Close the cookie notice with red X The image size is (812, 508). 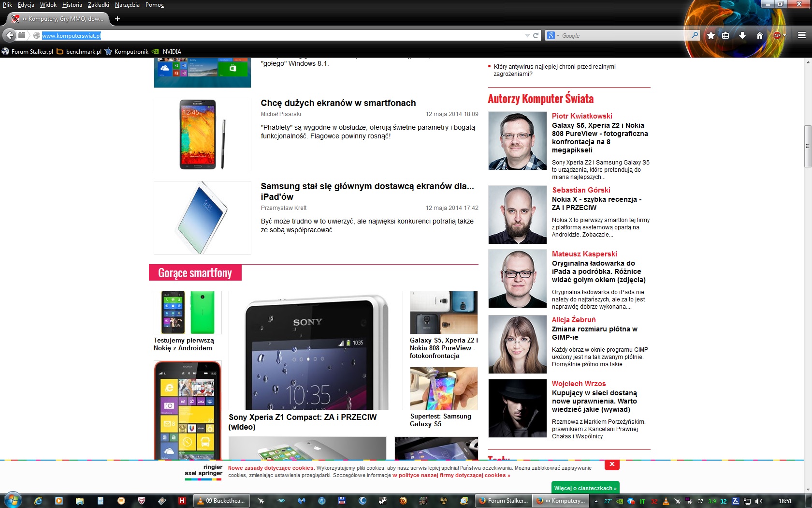612,464
